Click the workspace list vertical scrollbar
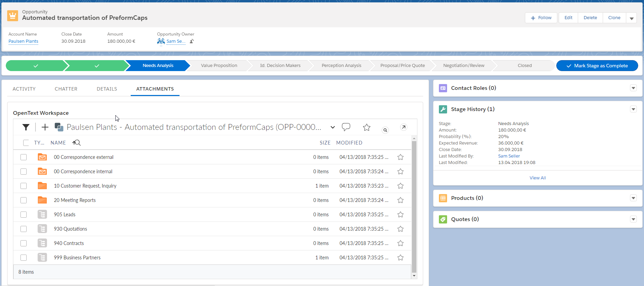Image resolution: width=644 pixels, height=286 pixels. point(414,207)
